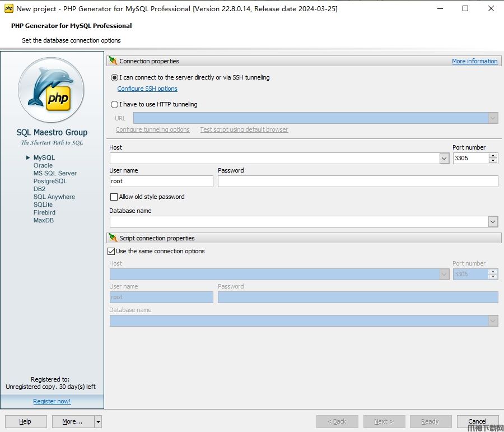Focus the Password input field
This screenshot has height=432, width=504.
click(x=357, y=181)
